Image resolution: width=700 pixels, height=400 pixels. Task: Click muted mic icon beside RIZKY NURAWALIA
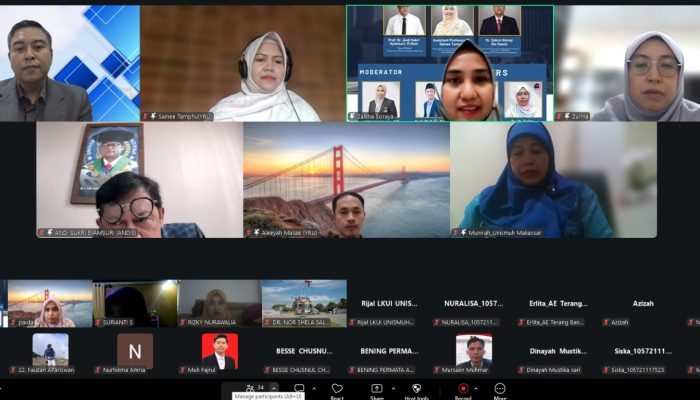pos(182,322)
